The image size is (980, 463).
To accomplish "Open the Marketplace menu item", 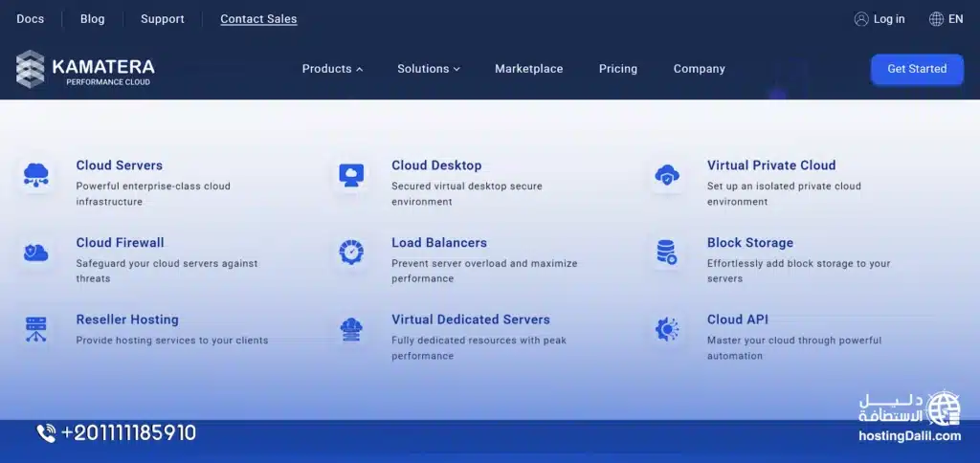I will point(528,69).
